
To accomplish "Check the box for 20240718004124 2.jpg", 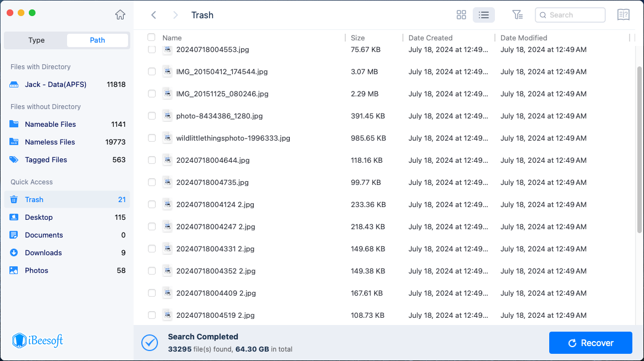I will (152, 204).
